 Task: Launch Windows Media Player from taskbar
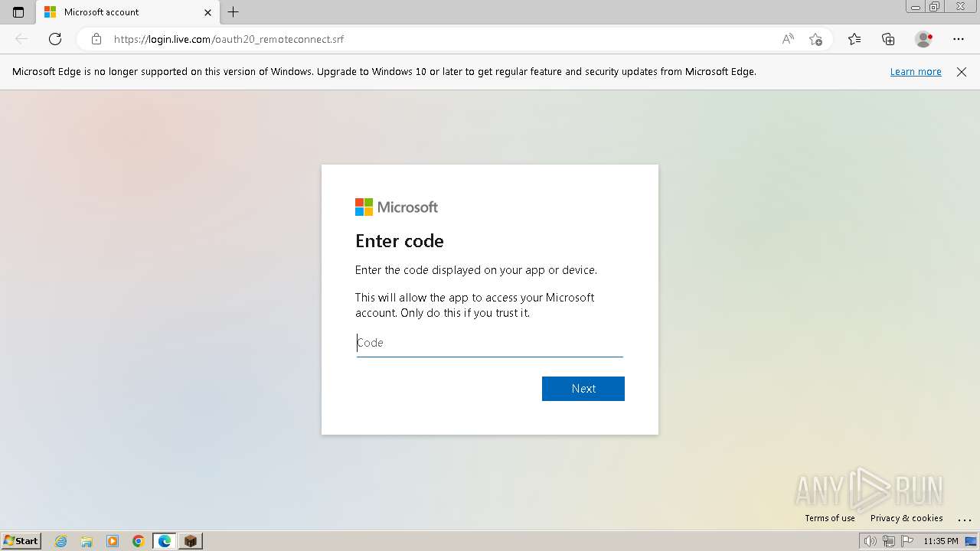click(113, 541)
